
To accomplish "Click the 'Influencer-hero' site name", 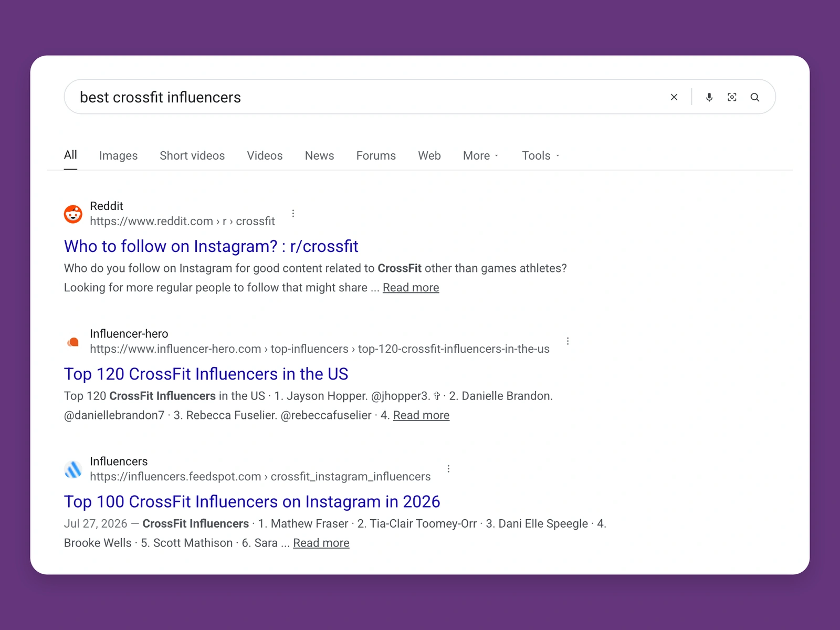I will 129,333.
